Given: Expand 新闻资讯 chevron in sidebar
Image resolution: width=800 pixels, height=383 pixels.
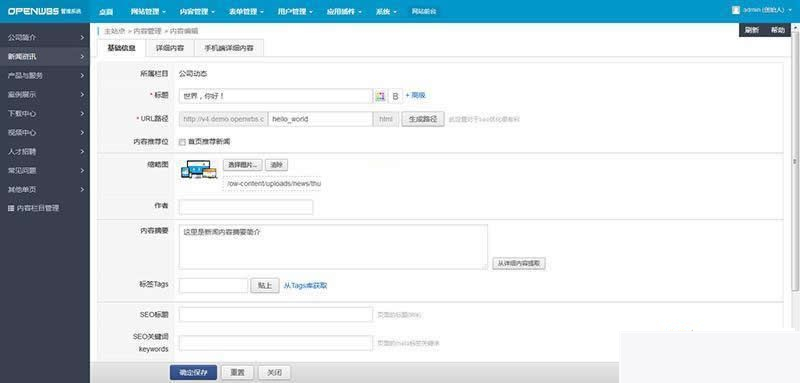Looking at the screenshot, I should [82, 57].
